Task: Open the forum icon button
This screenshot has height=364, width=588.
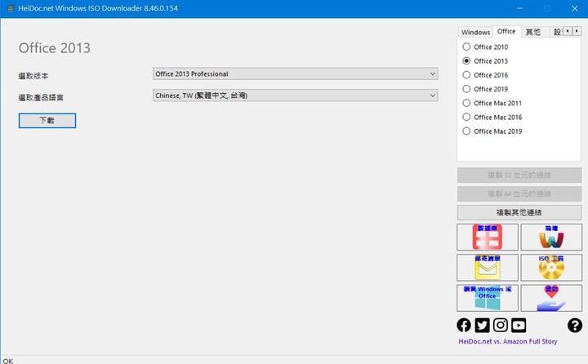Action: coord(551,237)
